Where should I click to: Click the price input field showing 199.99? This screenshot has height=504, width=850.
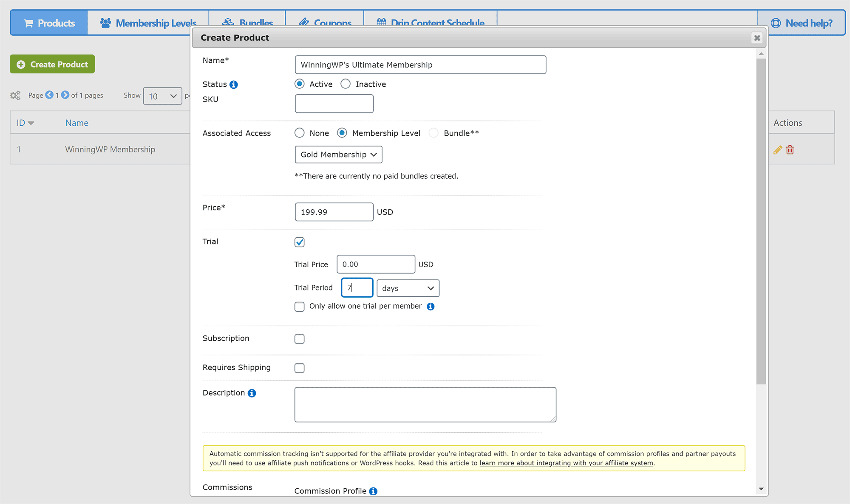334,212
